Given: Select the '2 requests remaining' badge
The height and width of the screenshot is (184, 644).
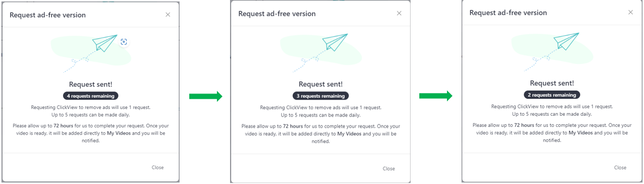Looking at the screenshot, I should pos(552,95).
